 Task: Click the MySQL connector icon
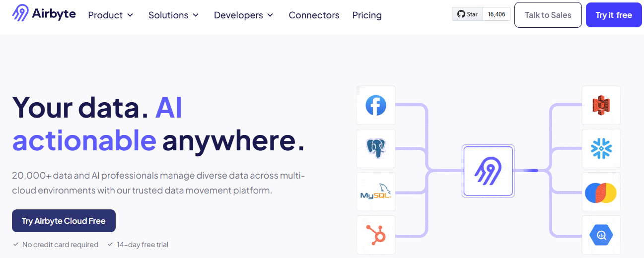click(376, 192)
